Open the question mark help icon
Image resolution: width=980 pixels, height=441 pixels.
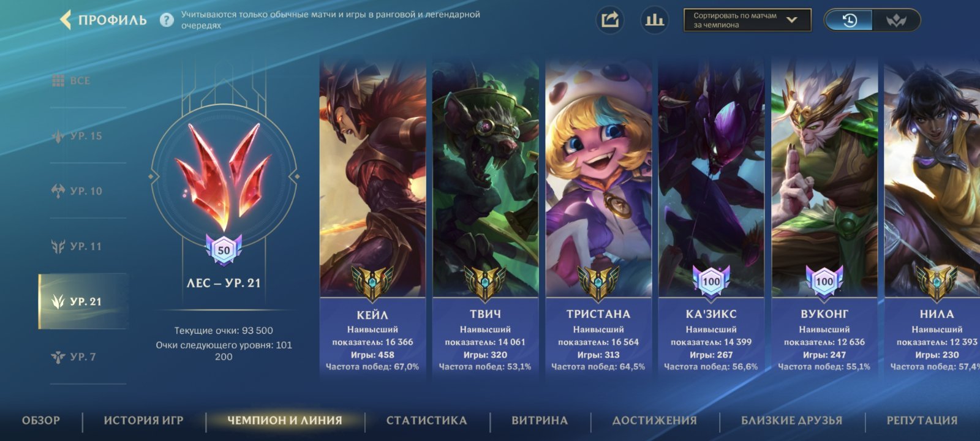click(167, 20)
